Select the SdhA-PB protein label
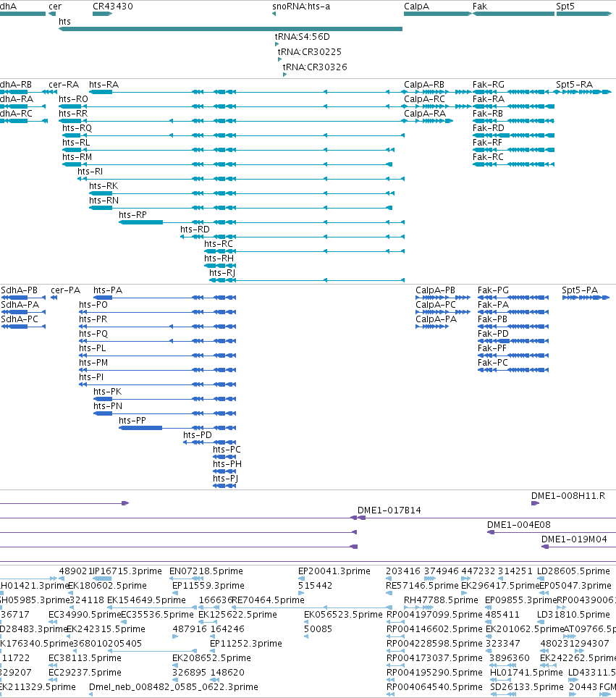 19,290
